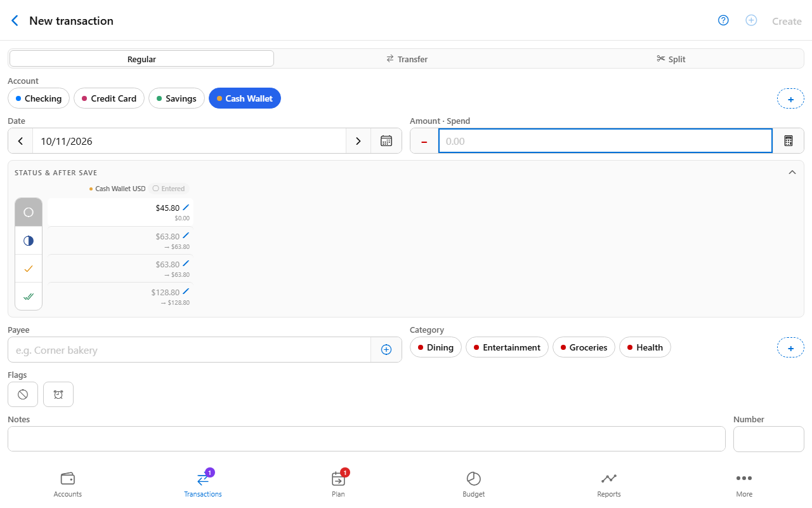Pick the Dining category chip
The width and height of the screenshot is (812, 508).
coord(436,347)
